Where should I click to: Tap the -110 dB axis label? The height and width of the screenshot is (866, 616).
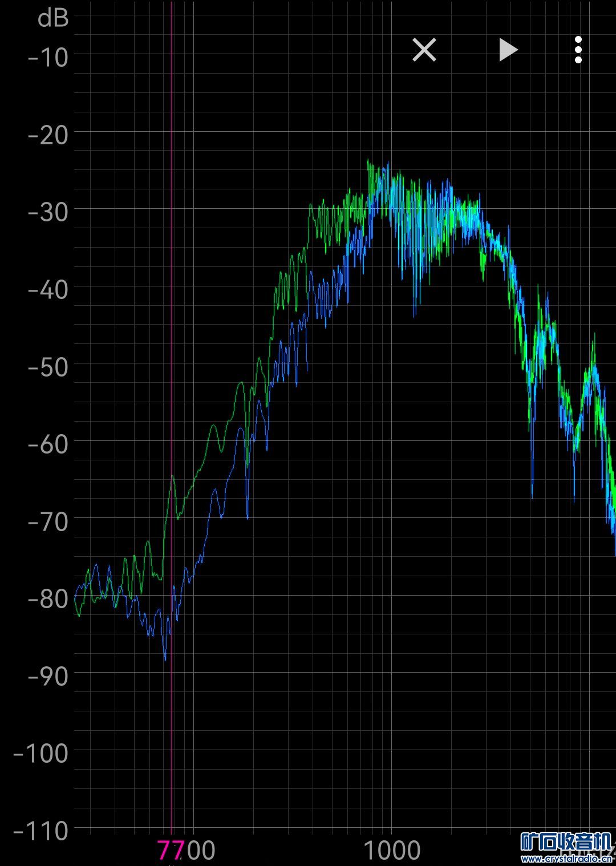pyautogui.click(x=40, y=831)
